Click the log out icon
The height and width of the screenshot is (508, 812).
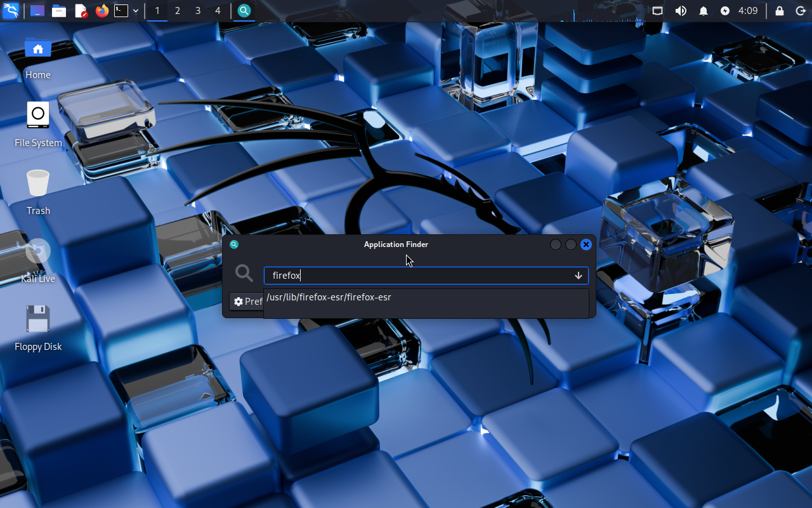[801, 11]
